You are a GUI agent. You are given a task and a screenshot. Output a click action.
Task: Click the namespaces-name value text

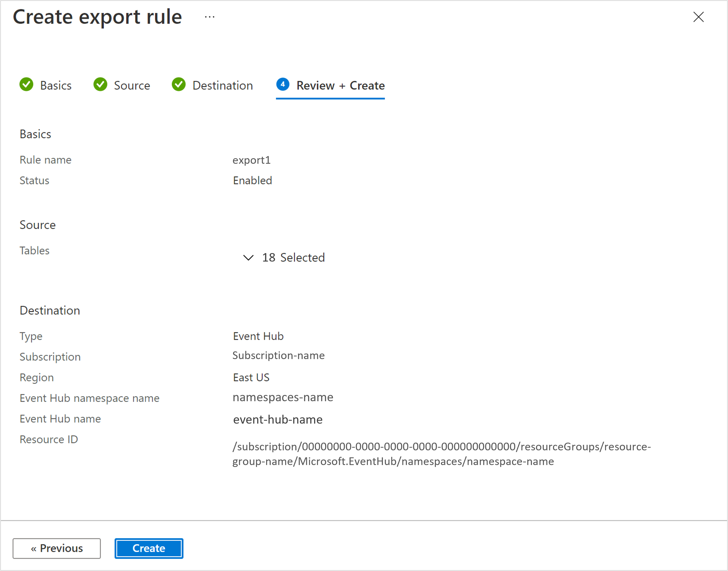(x=283, y=397)
